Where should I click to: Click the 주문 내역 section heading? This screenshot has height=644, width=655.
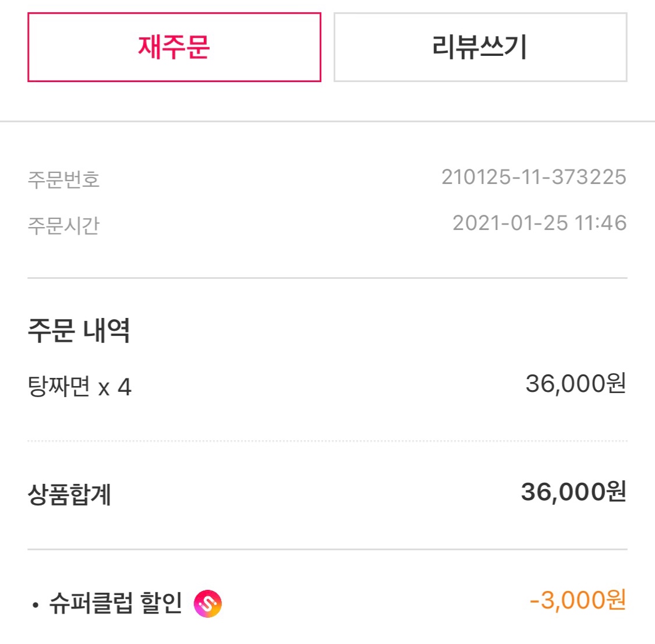pyautogui.click(x=79, y=330)
